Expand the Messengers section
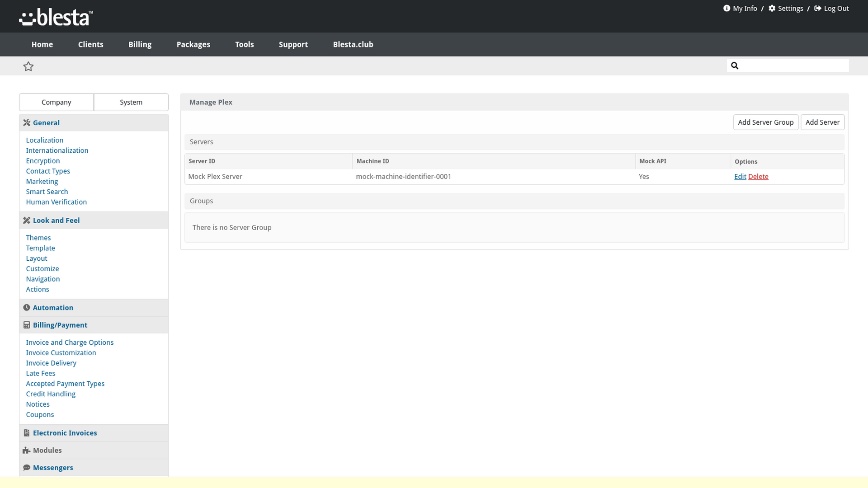The image size is (868, 488). pos(94,468)
